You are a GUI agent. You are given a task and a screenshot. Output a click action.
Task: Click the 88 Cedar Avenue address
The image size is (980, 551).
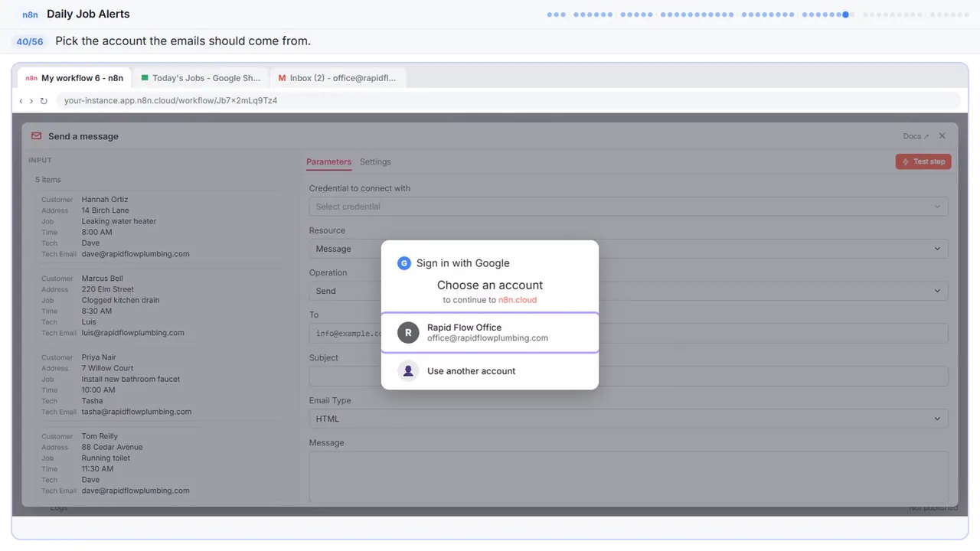tap(113, 447)
